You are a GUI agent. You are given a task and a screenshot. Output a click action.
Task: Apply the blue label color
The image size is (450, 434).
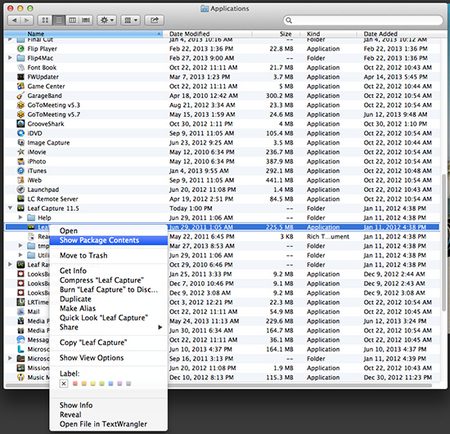click(111, 384)
